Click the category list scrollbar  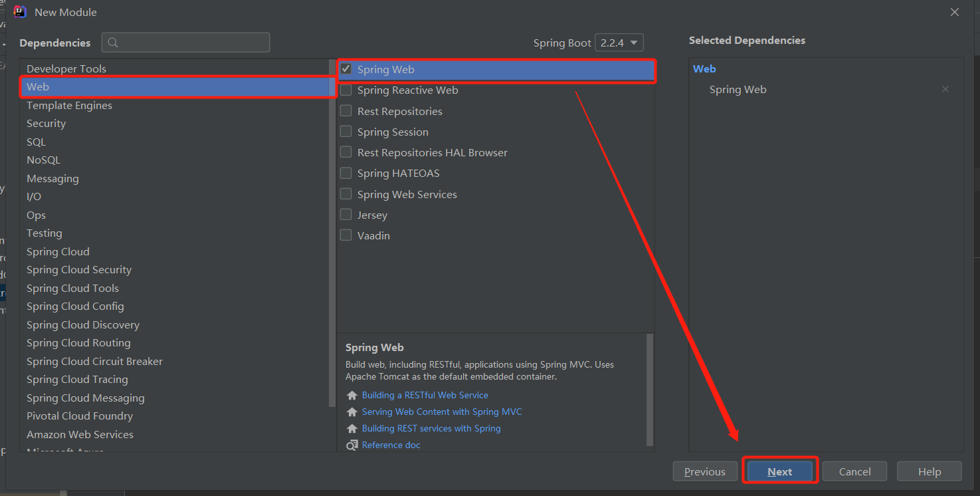point(332,233)
